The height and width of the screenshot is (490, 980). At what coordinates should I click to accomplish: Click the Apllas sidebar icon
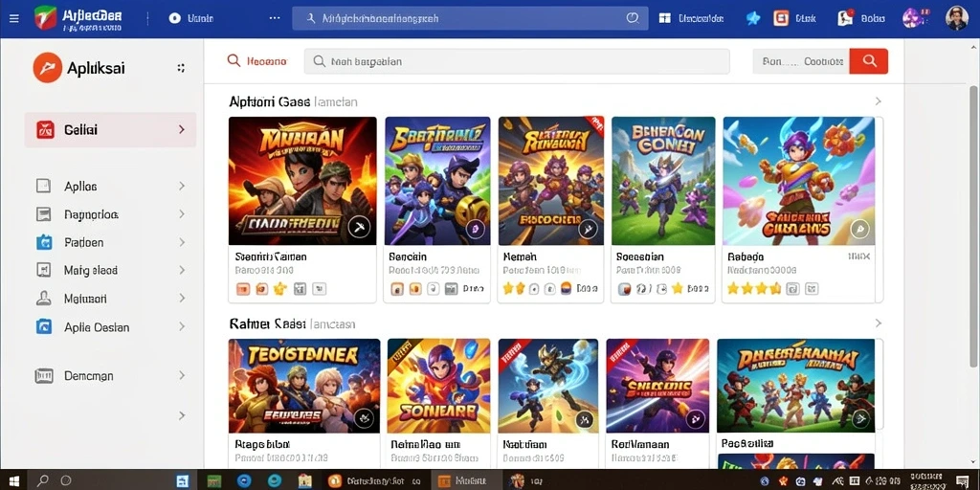[x=43, y=186]
